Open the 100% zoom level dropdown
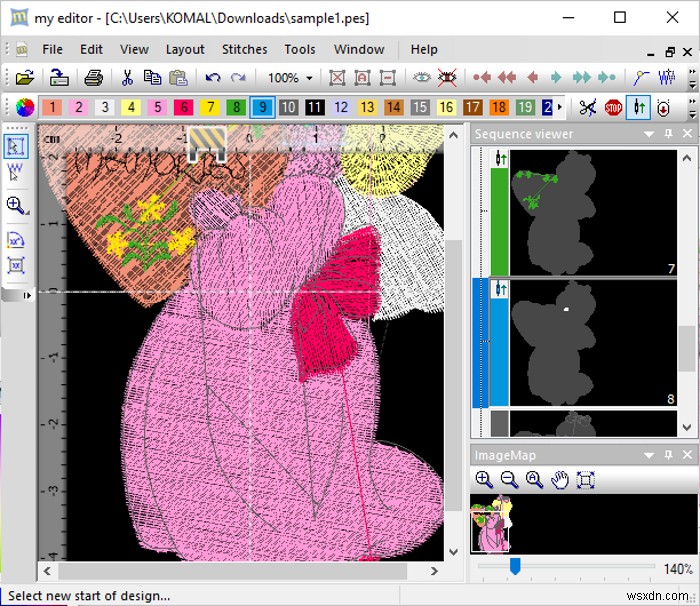The image size is (700, 606). (x=309, y=78)
